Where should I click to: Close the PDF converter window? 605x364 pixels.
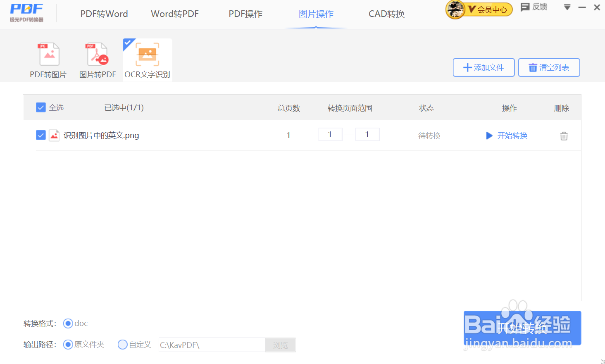[597, 7]
